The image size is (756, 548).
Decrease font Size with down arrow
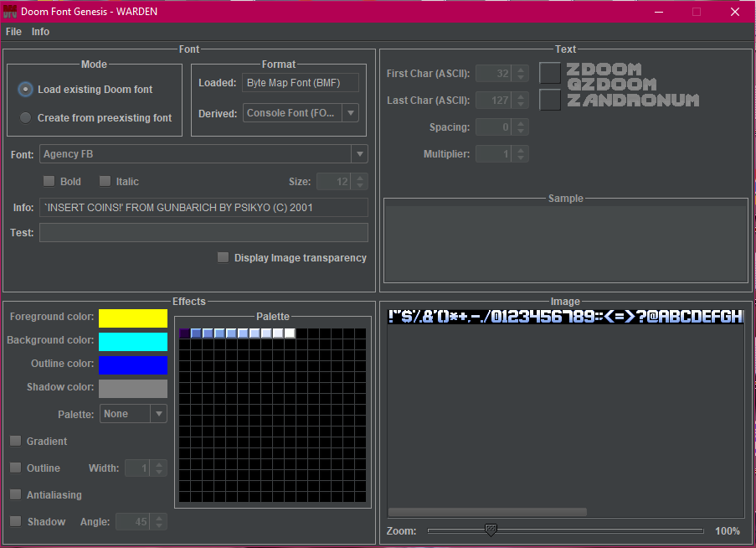coord(360,186)
